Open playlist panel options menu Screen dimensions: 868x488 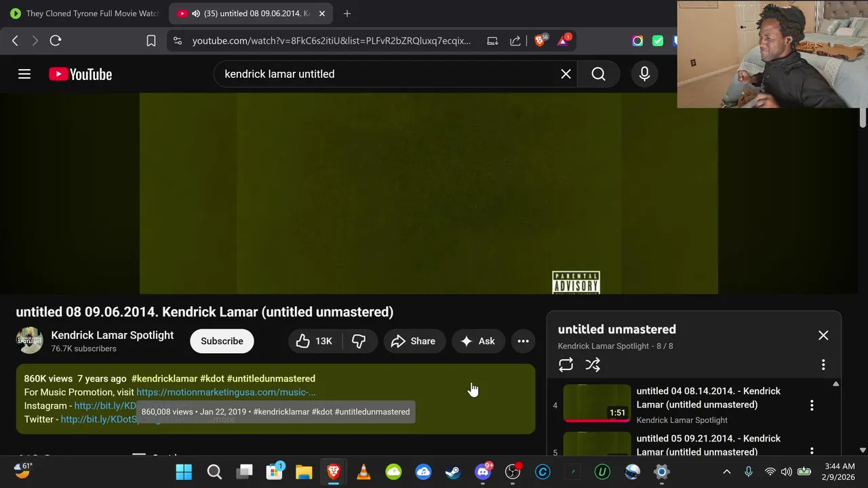pos(823,365)
